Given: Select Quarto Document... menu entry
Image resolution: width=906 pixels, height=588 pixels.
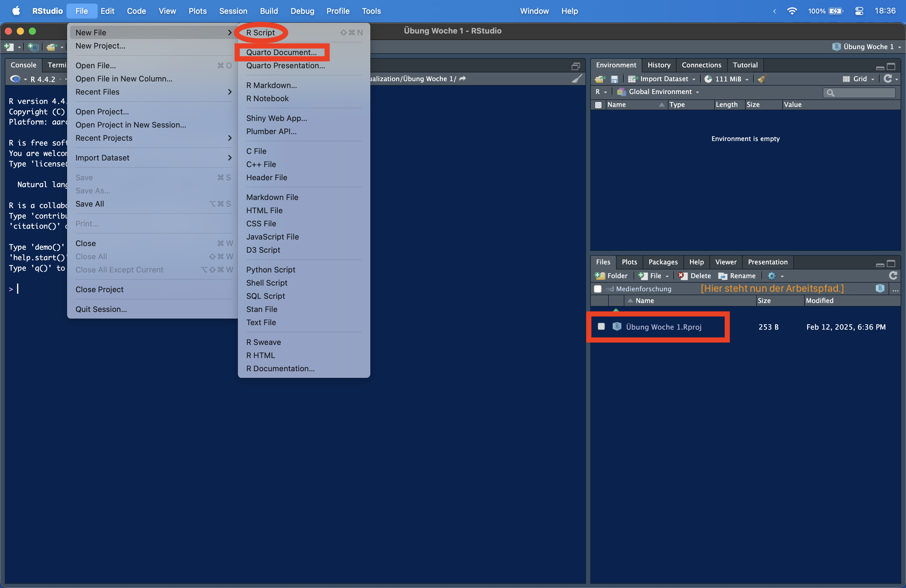Looking at the screenshot, I should [x=281, y=52].
